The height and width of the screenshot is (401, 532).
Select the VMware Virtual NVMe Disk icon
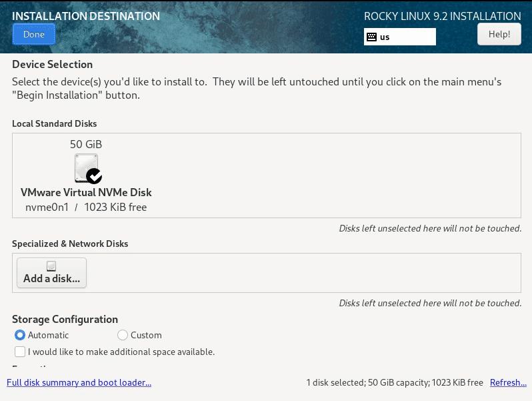[x=86, y=167]
